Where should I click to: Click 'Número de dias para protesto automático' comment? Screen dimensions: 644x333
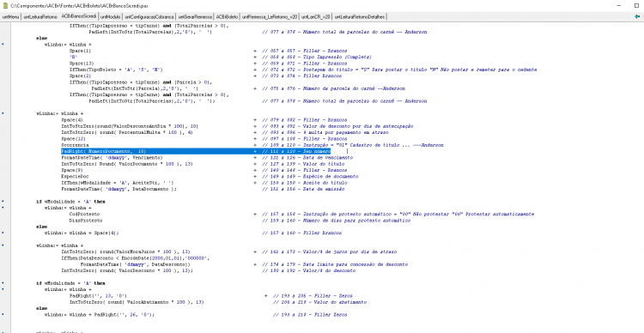pyautogui.click(x=356, y=221)
